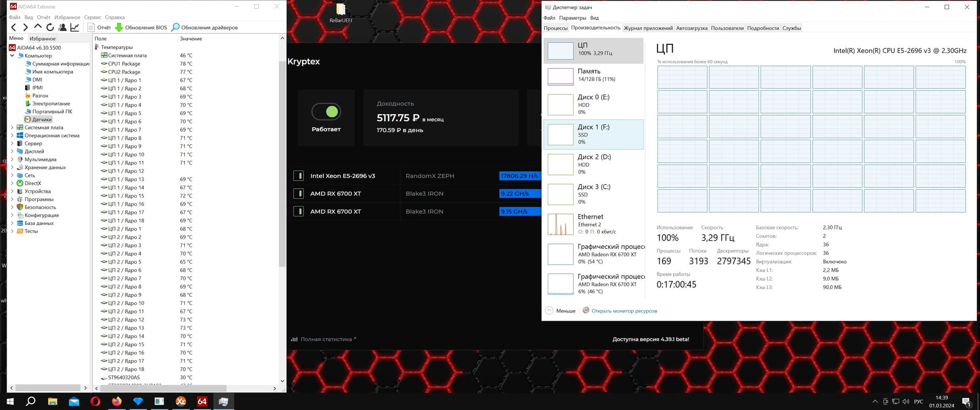Screen dimensions: 980x410
Task: Open the AIDA64 user manager icon
Action: tap(62, 28)
